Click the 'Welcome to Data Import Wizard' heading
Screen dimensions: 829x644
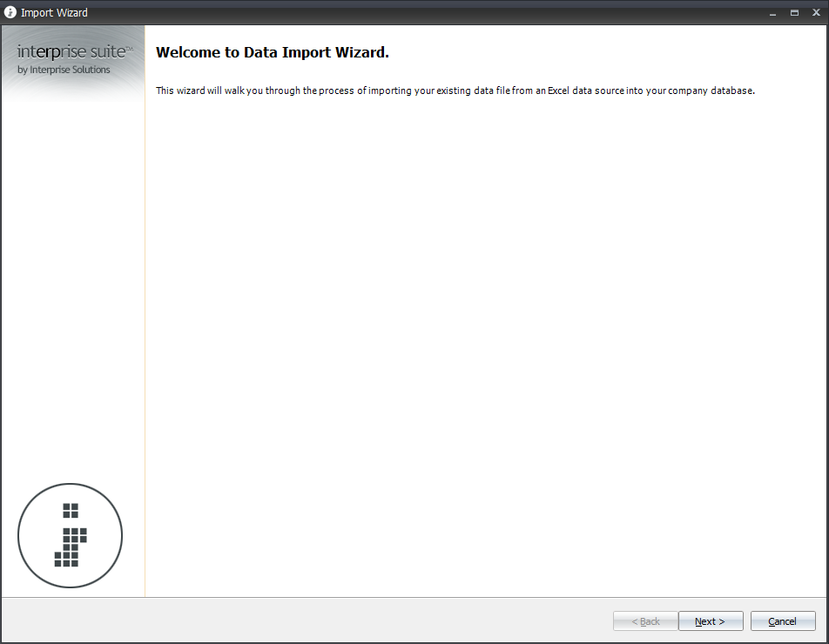pyautogui.click(x=272, y=52)
